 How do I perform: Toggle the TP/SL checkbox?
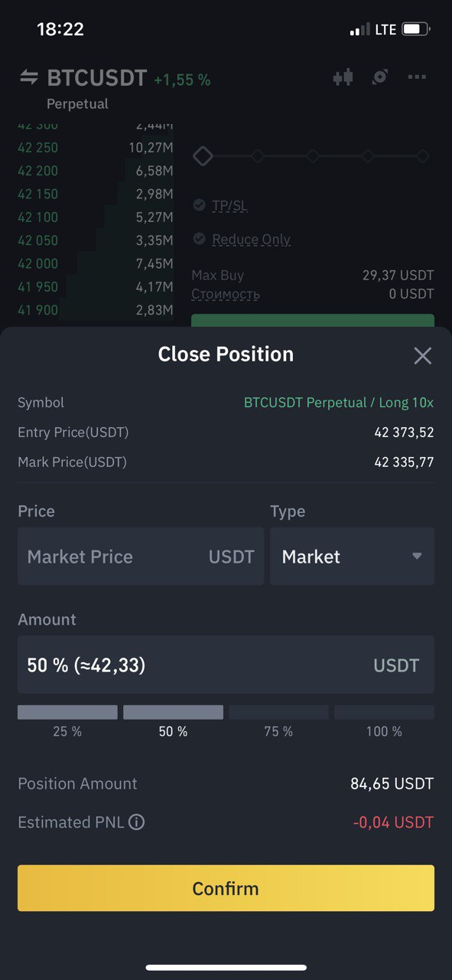tap(200, 205)
